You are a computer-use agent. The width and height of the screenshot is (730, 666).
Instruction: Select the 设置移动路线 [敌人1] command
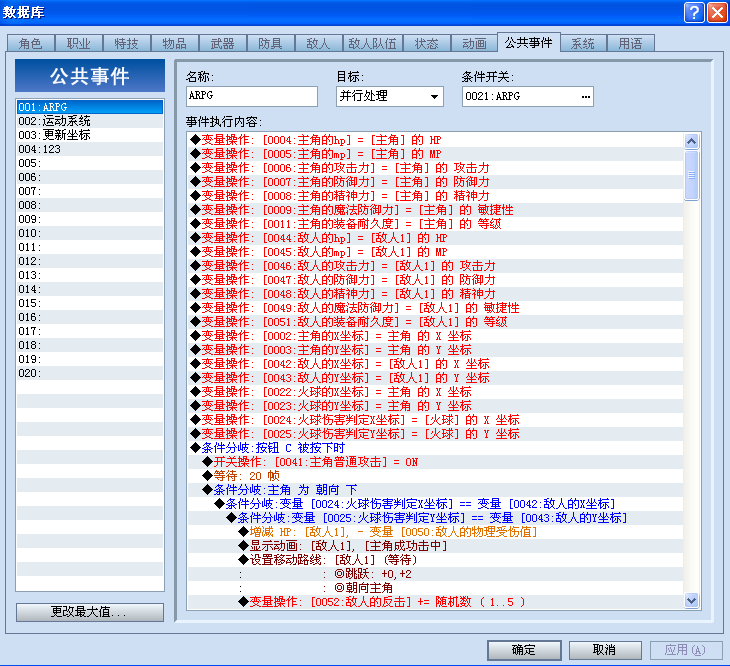(435, 559)
